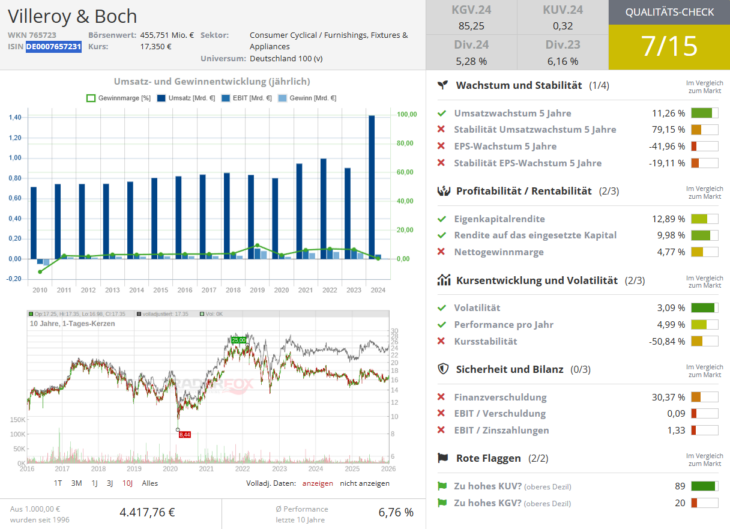Show the Alles full chart history
The height and width of the screenshot is (529, 730).
[150, 483]
